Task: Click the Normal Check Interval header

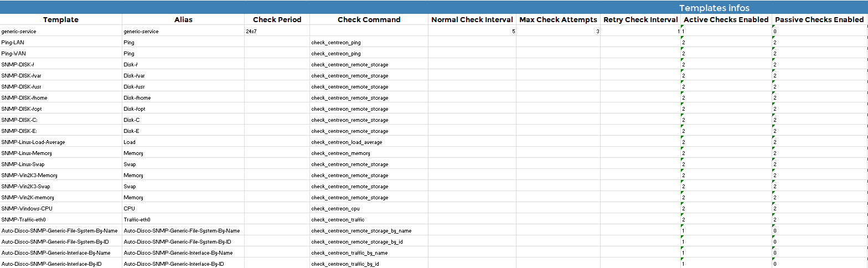Action: 472,19
